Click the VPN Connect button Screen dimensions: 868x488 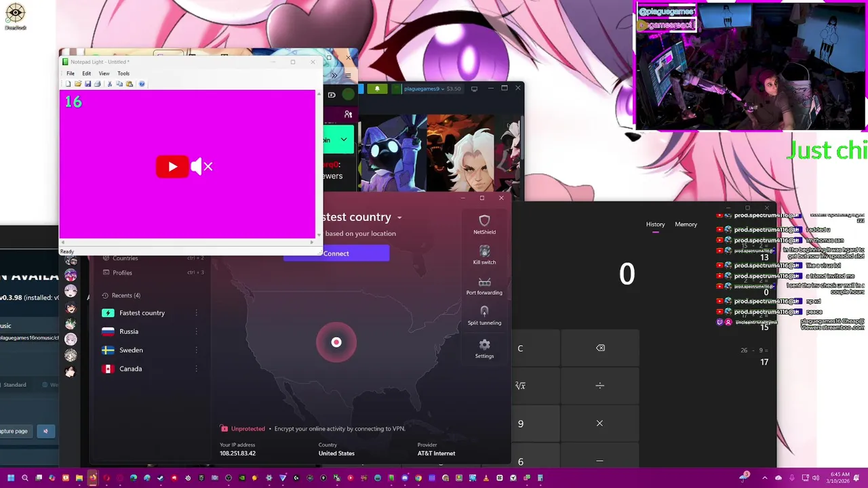tap(336, 253)
